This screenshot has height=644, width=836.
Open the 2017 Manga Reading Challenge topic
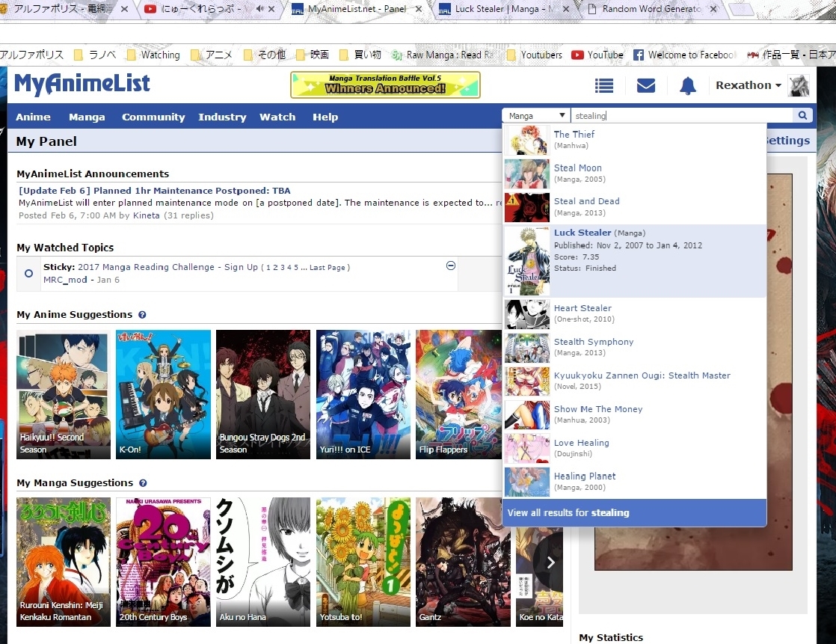pyautogui.click(x=168, y=267)
